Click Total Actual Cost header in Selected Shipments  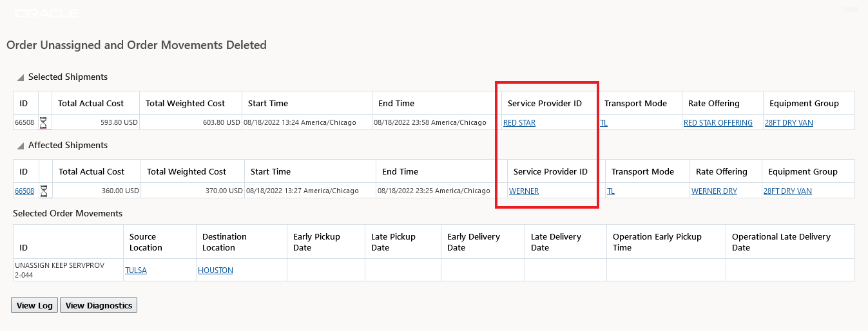pos(90,103)
